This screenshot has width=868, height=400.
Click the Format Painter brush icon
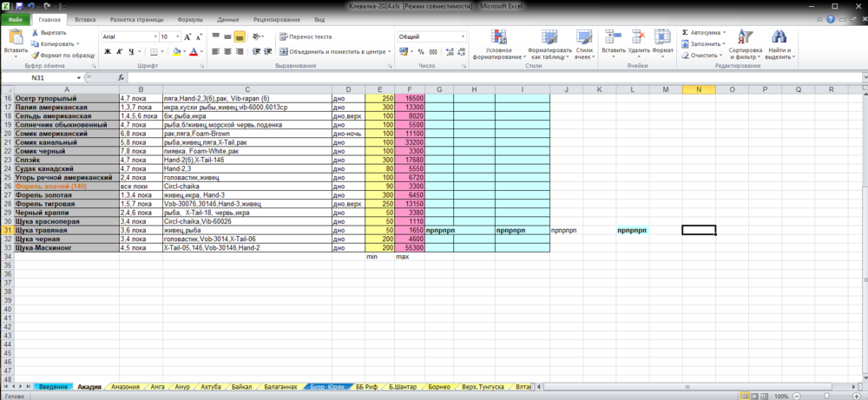coord(36,56)
